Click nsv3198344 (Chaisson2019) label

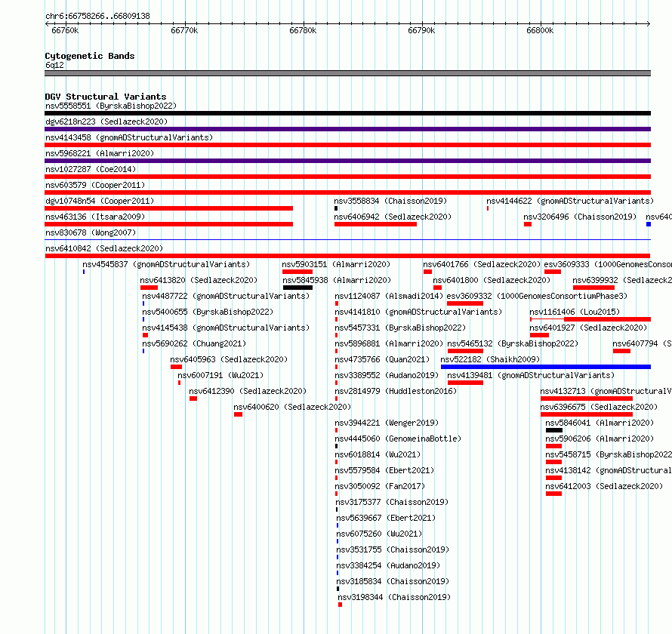pos(394,597)
